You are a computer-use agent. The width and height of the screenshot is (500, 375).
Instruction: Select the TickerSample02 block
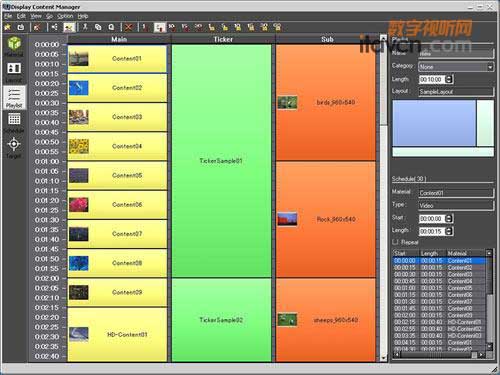(221, 320)
